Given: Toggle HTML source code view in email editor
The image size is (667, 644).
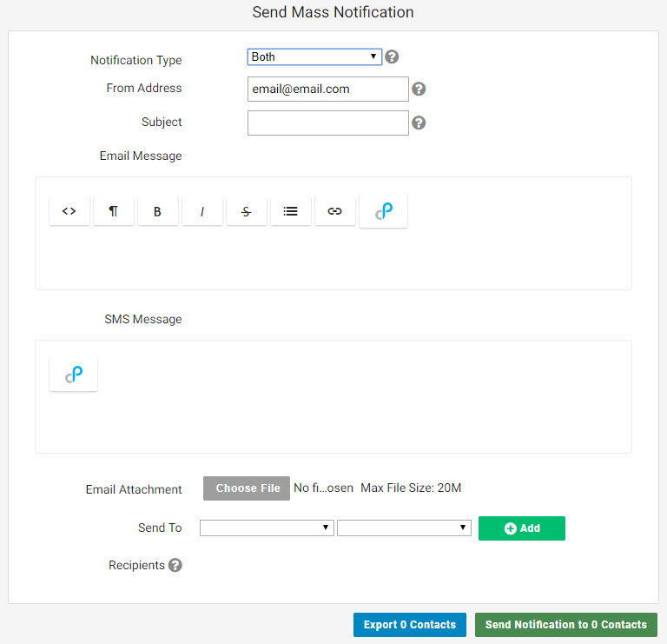Looking at the screenshot, I should point(69,211).
